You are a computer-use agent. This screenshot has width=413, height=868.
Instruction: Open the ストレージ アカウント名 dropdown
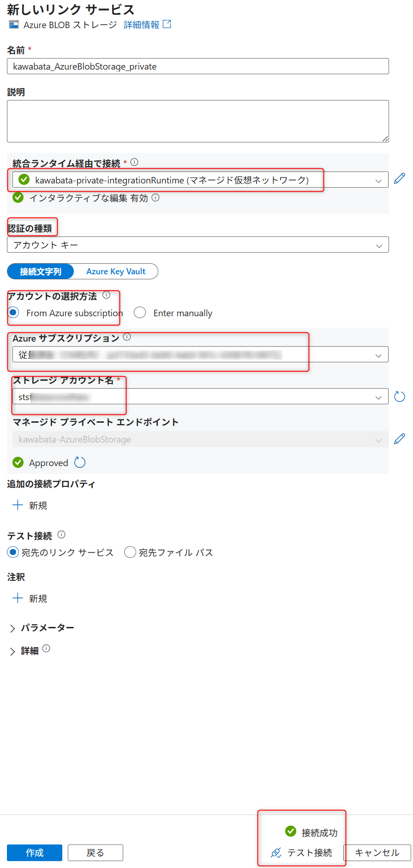(200, 396)
